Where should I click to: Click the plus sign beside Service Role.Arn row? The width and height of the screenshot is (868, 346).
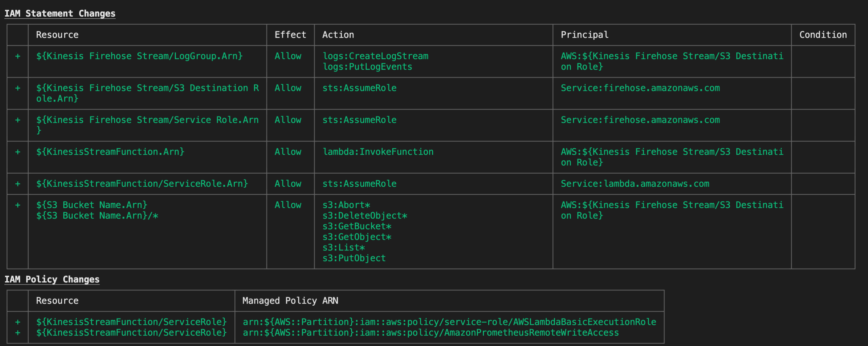pyautogui.click(x=18, y=120)
